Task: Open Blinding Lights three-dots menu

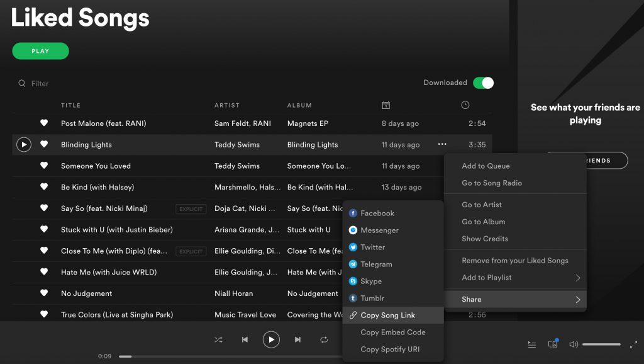Action: click(x=442, y=144)
